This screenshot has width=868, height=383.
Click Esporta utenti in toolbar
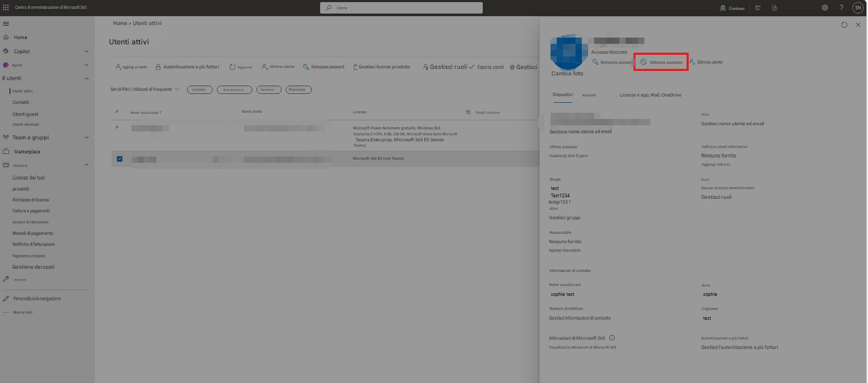[x=486, y=67]
